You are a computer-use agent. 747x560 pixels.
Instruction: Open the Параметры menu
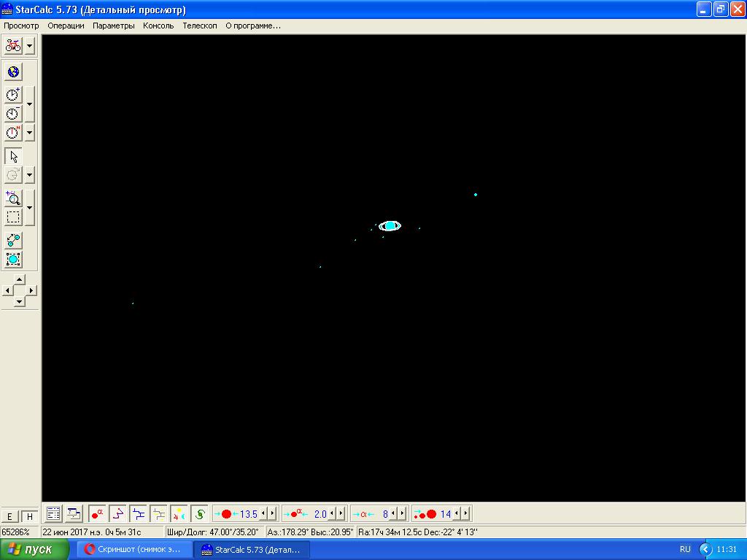(113, 26)
